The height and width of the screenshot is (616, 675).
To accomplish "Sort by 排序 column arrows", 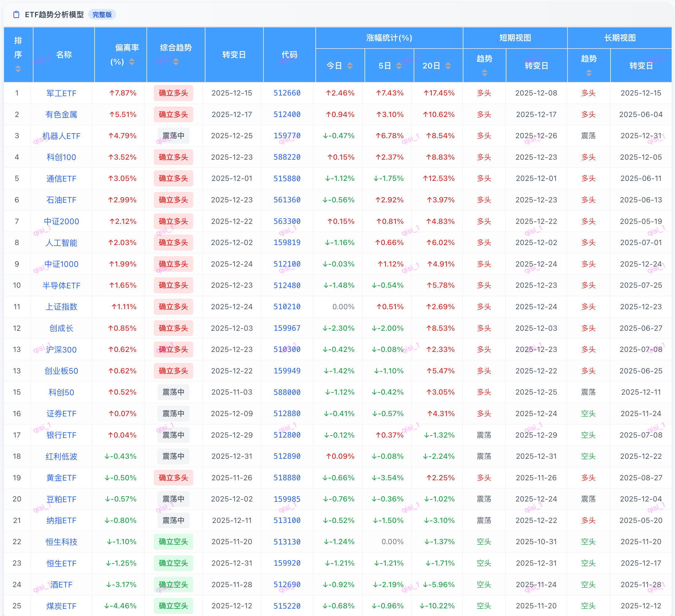I will click(x=18, y=68).
